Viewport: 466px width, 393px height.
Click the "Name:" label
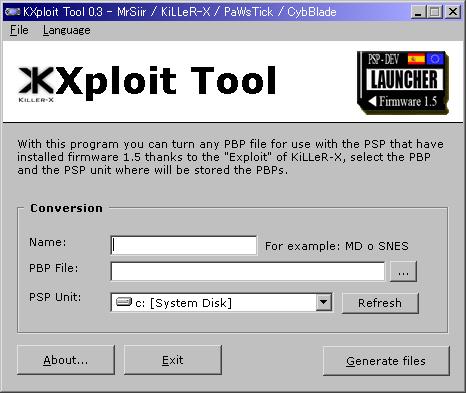(x=48, y=242)
